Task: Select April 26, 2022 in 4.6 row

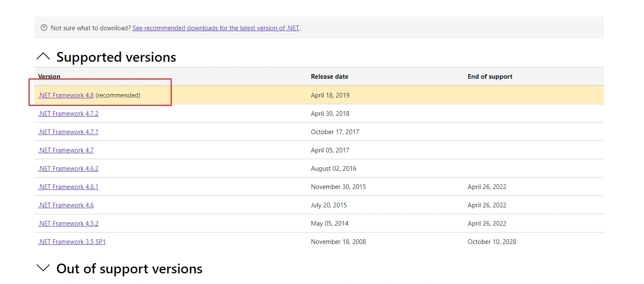Action: pyautogui.click(x=487, y=205)
